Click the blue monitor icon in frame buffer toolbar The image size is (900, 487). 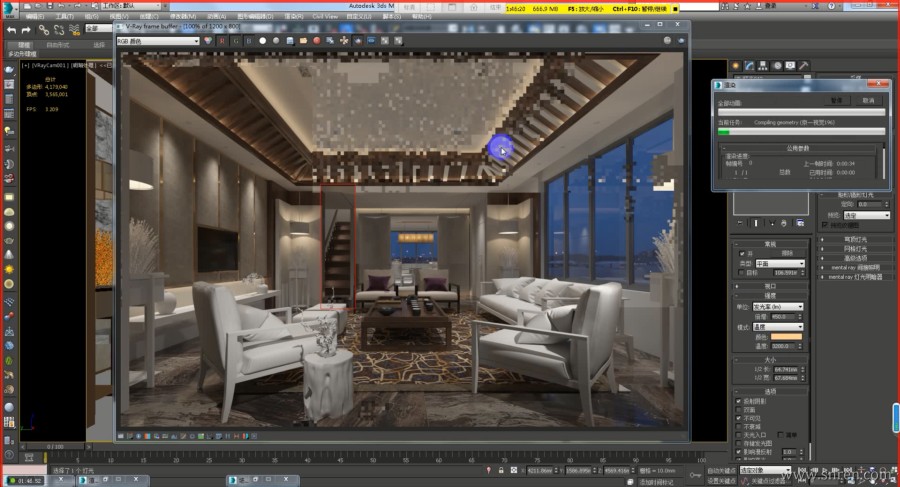[x=371, y=41]
